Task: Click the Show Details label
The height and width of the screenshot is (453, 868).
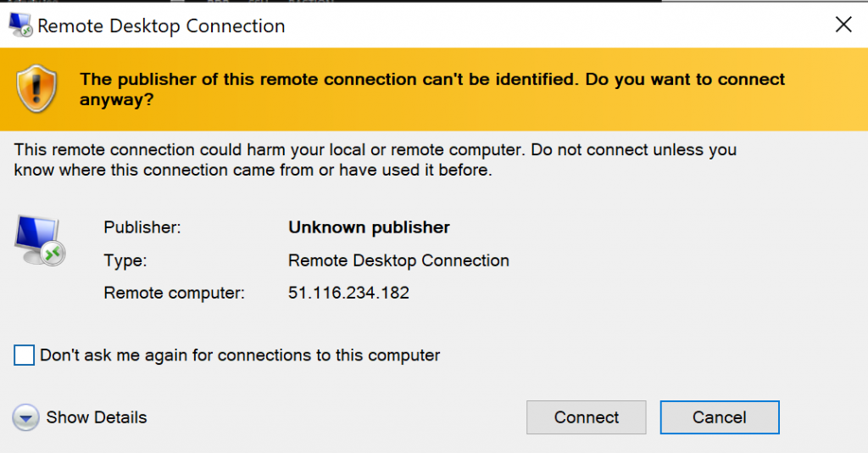Action: (97, 417)
